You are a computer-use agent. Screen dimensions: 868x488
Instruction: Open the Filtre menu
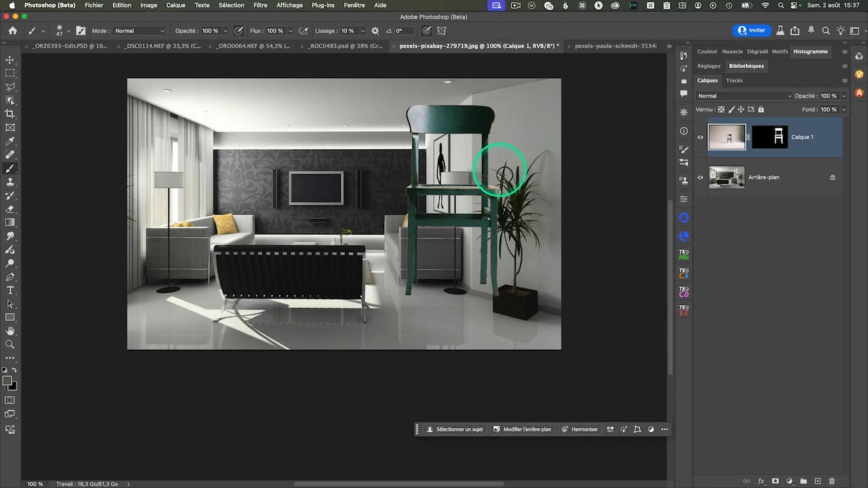pyautogui.click(x=260, y=5)
